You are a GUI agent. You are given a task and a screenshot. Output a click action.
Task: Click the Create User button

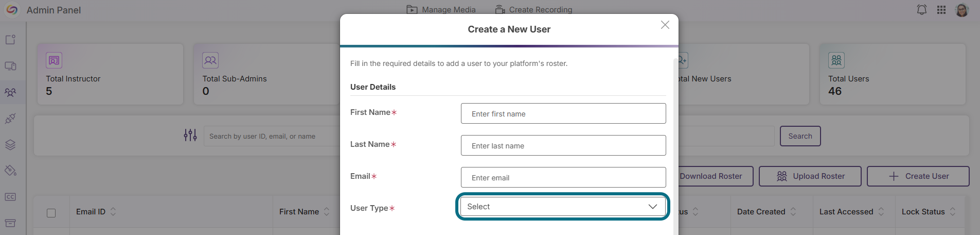pyautogui.click(x=918, y=176)
